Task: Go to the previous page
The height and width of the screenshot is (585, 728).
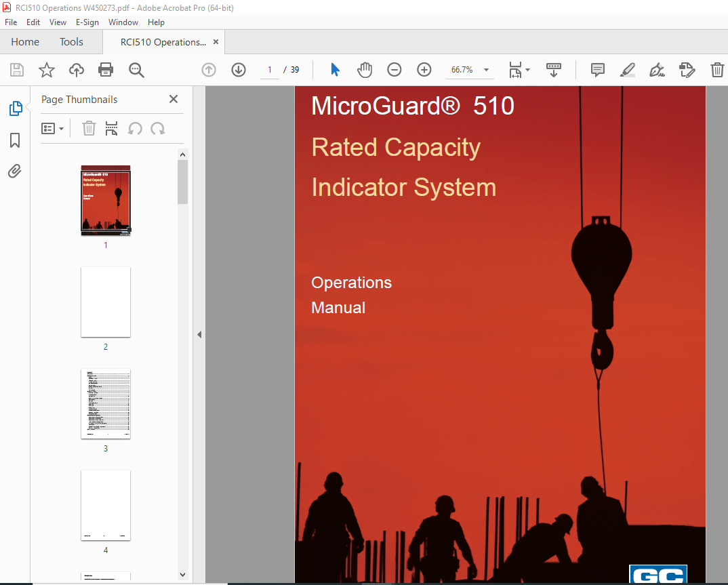Action: pos(209,70)
